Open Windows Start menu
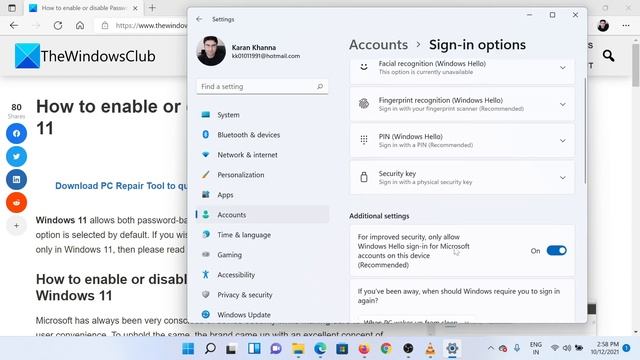640x360 pixels. pyautogui.click(x=188, y=349)
